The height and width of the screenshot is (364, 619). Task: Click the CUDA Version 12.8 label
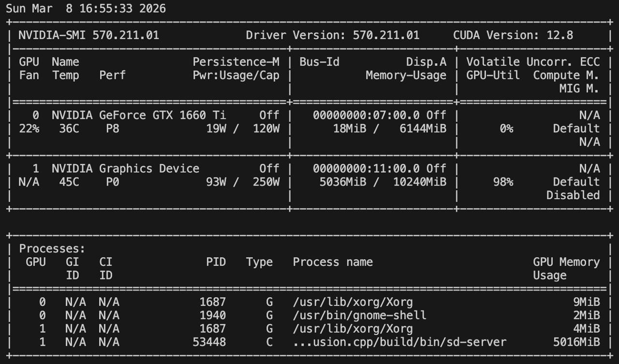[x=513, y=35]
